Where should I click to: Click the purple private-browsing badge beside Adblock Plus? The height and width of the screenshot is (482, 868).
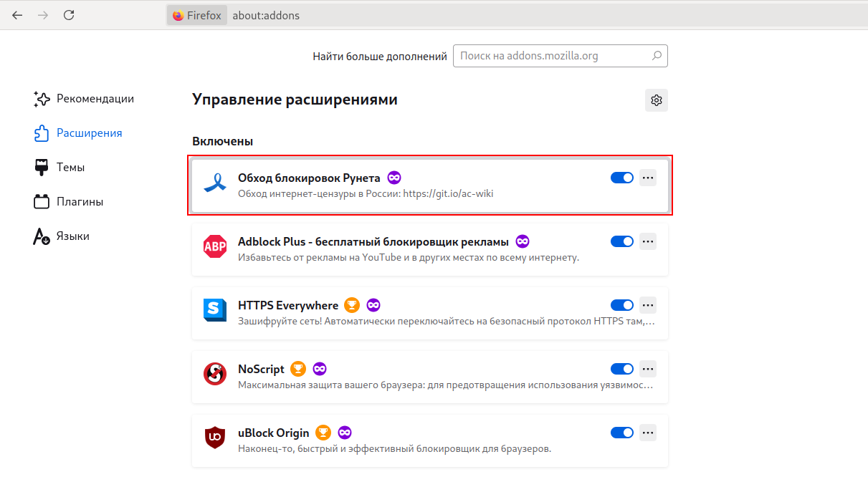(x=523, y=241)
